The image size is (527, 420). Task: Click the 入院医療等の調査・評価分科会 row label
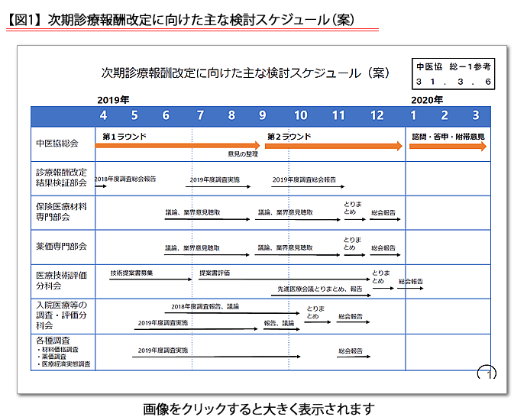tap(62, 315)
